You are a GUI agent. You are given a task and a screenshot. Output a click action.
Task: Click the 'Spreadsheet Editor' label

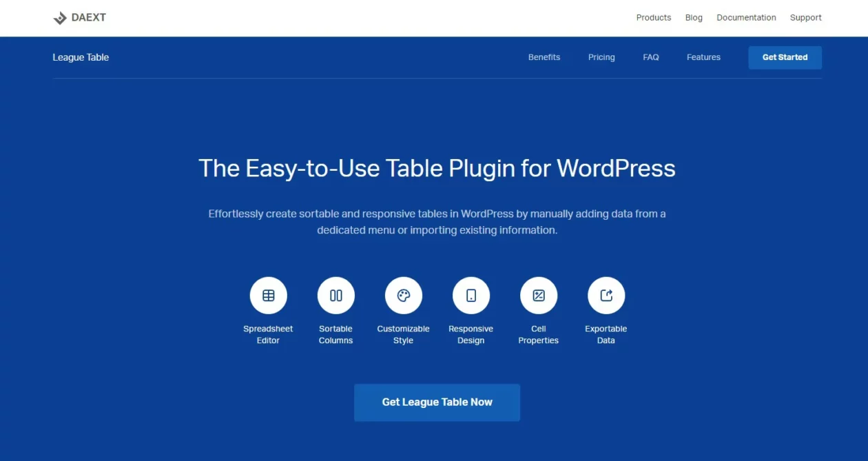click(x=269, y=335)
